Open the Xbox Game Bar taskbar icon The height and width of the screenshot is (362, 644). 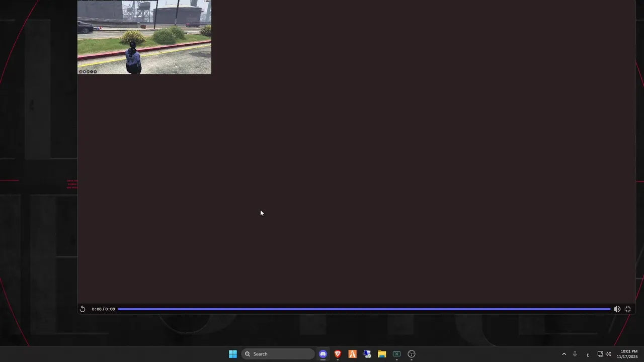pos(396,354)
